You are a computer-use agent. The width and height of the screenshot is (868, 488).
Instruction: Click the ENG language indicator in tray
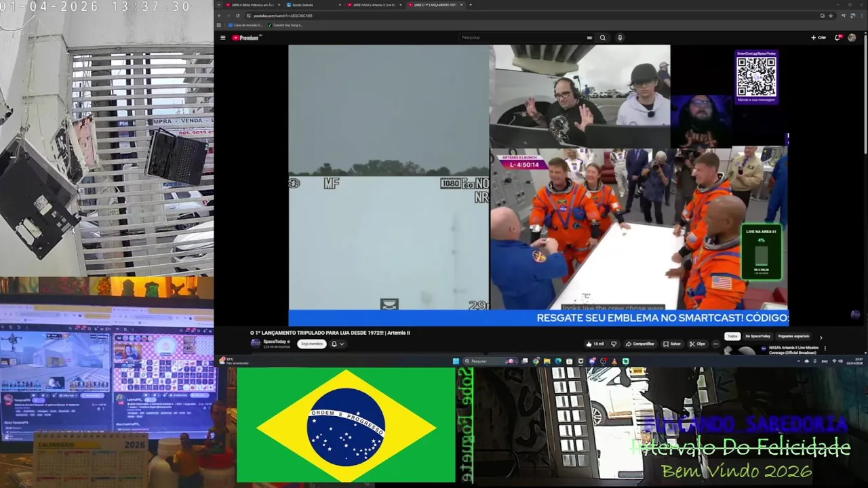pos(825,361)
